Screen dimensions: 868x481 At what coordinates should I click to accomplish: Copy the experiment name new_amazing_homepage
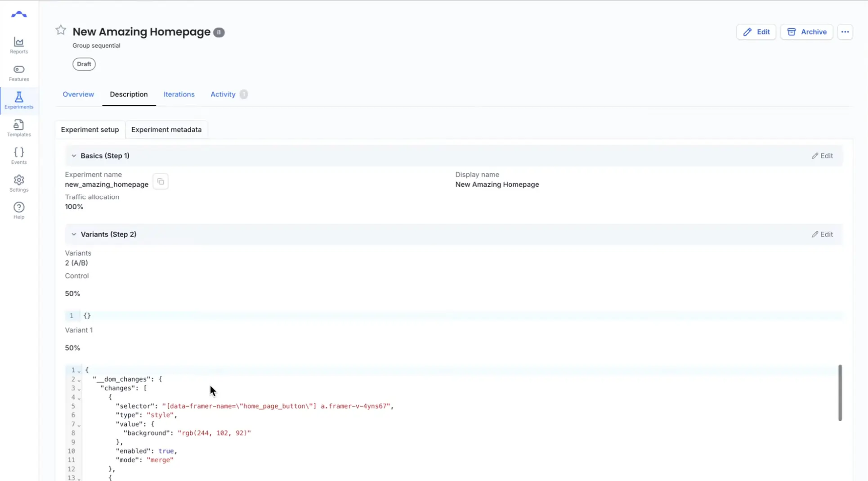pyautogui.click(x=161, y=182)
